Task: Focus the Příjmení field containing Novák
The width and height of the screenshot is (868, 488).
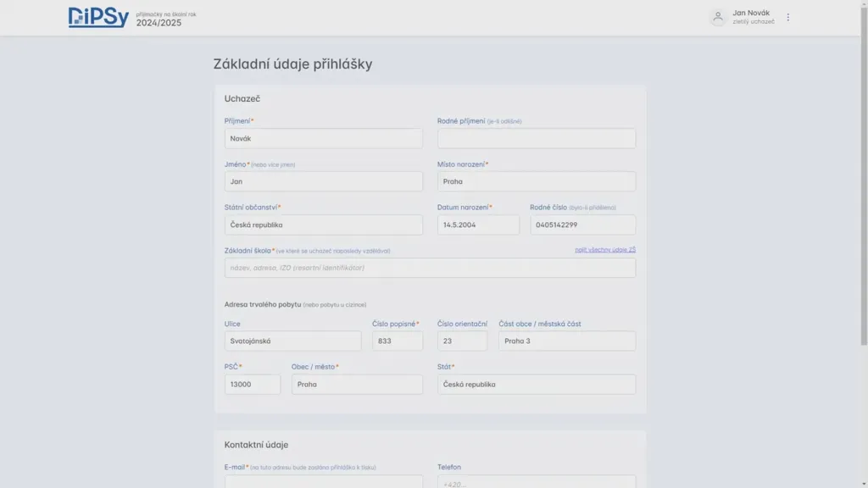Action: 323,138
